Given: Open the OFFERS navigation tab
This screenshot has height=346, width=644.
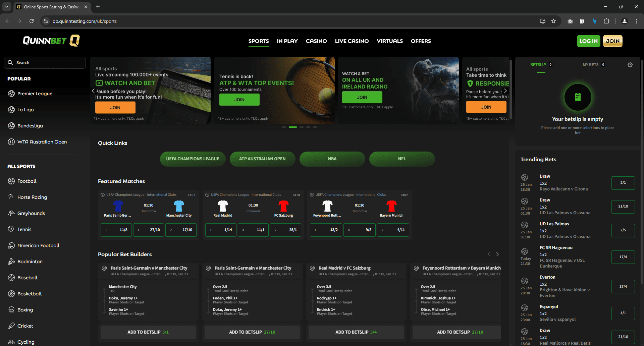Looking at the screenshot, I should coord(421,41).
